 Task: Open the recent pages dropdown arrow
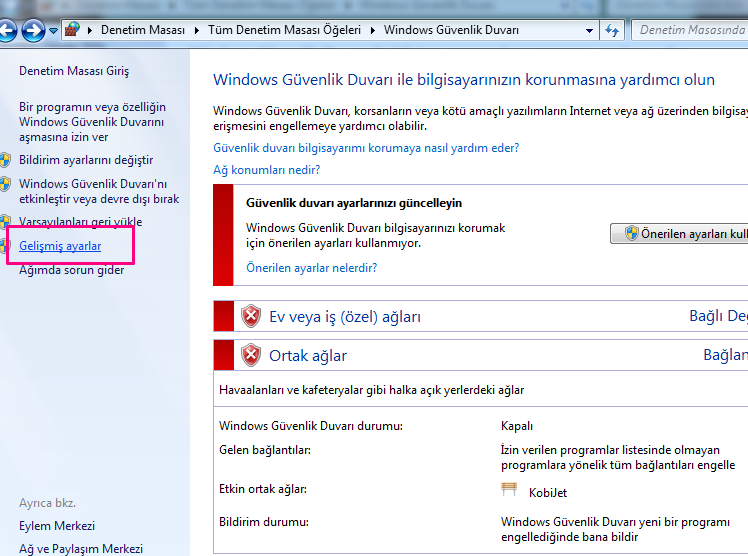(53, 31)
